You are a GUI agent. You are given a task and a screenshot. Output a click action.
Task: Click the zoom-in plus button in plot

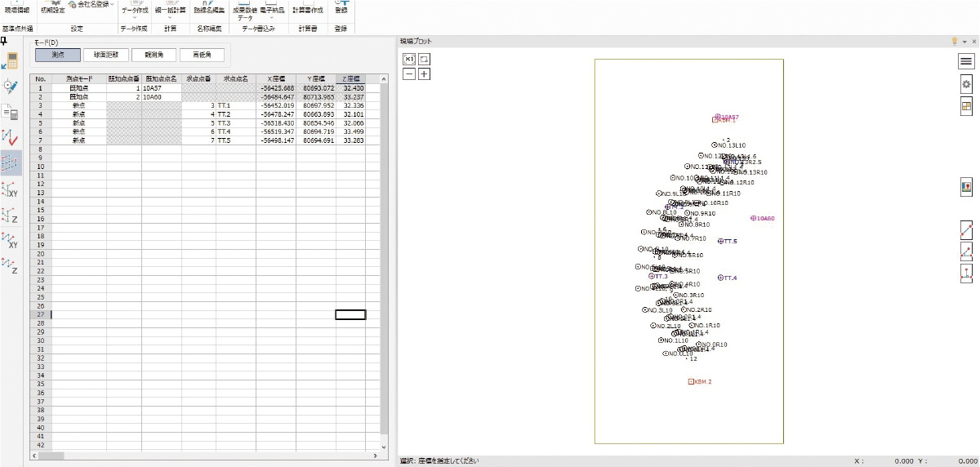(x=425, y=73)
